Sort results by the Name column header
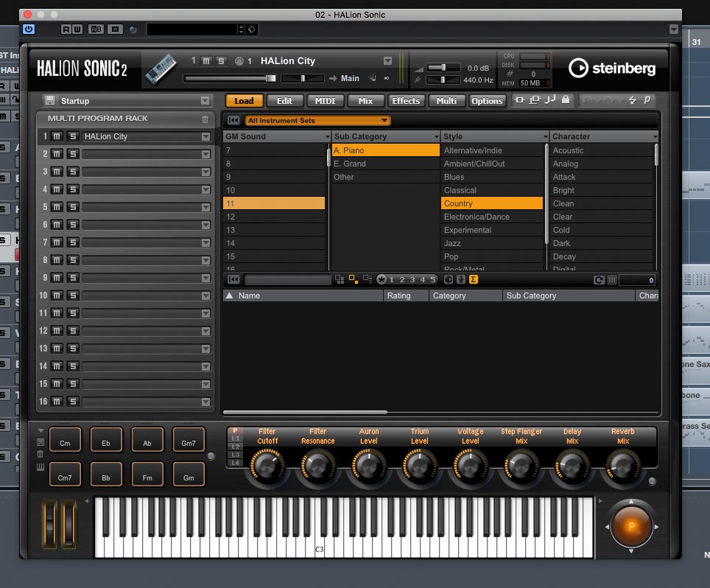The height and width of the screenshot is (588, 710). (x=303, y=295)
